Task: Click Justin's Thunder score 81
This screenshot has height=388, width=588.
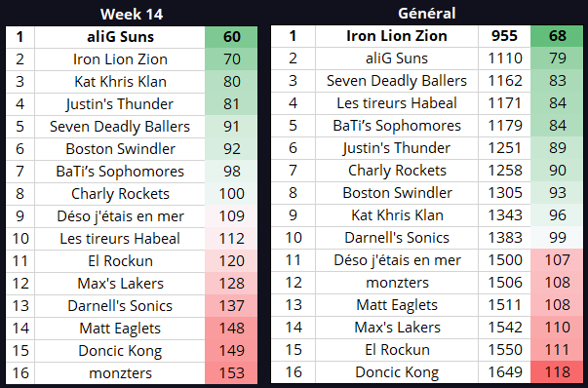Action: [231, 104]
